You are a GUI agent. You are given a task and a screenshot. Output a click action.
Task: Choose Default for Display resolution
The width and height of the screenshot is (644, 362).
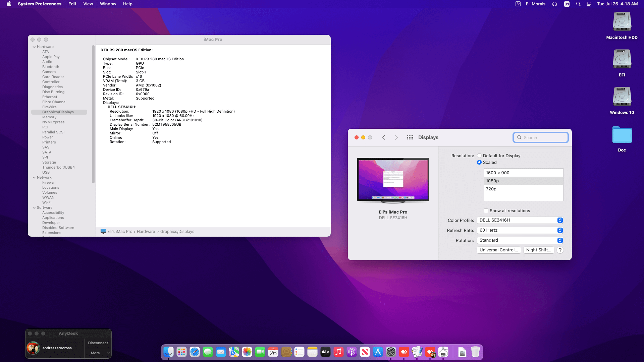pos(479,156)
